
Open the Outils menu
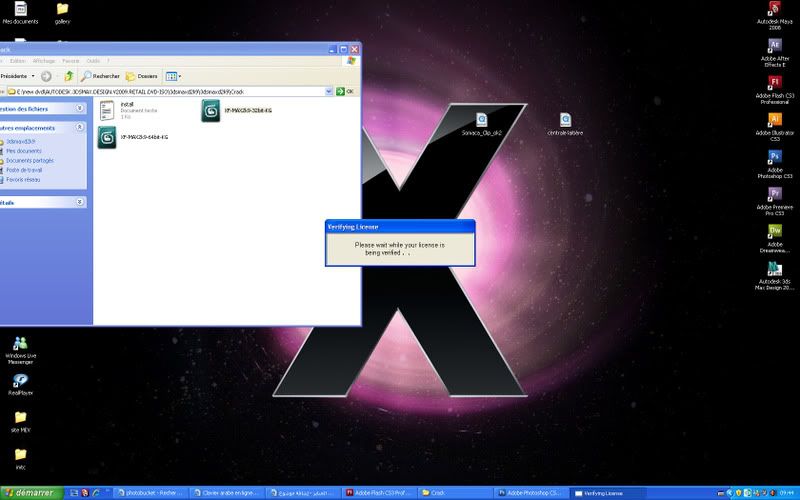[x=93, y=61]
